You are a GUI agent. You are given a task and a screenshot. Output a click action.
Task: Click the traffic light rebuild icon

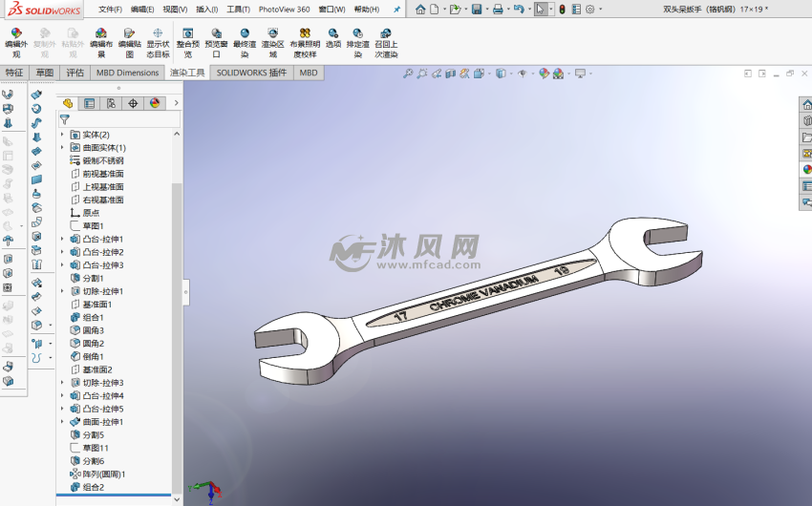tap(562, 10)
